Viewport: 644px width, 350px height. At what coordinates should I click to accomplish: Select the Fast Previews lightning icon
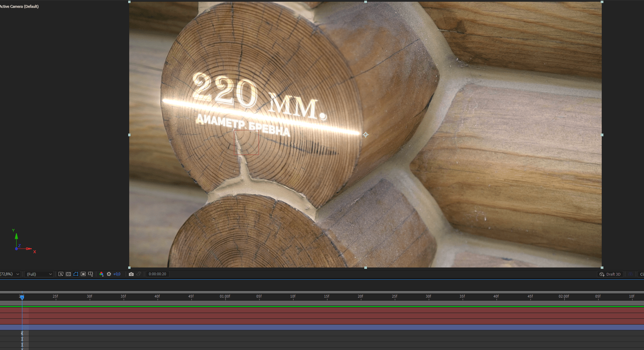(x=61, y=274)
